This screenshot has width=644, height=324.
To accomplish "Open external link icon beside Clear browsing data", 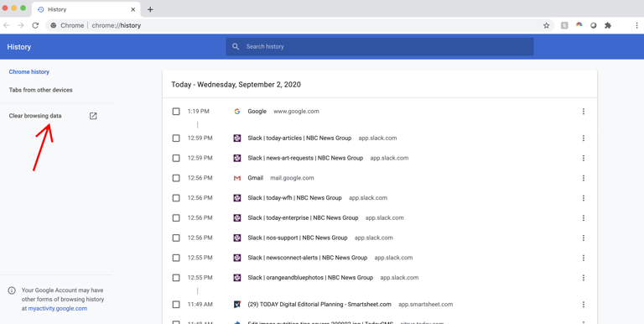I will coord(93,116).
